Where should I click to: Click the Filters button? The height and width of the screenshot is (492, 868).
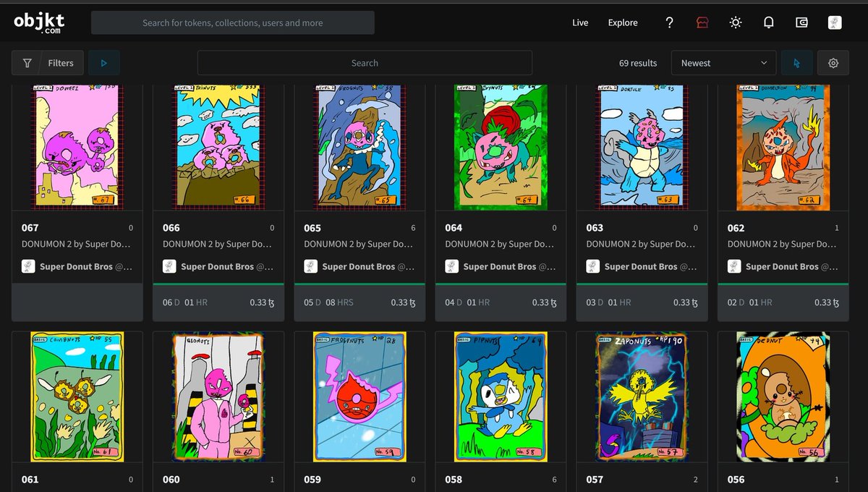point(48,63)
